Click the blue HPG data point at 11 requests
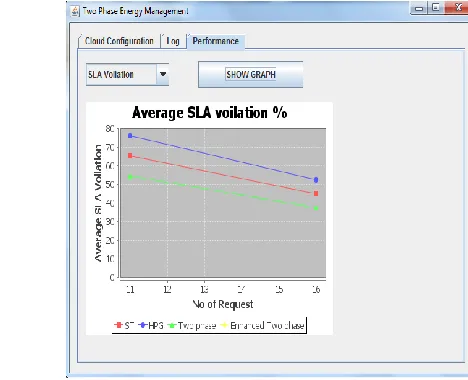The image size is (468, 380). coord(130,136)
